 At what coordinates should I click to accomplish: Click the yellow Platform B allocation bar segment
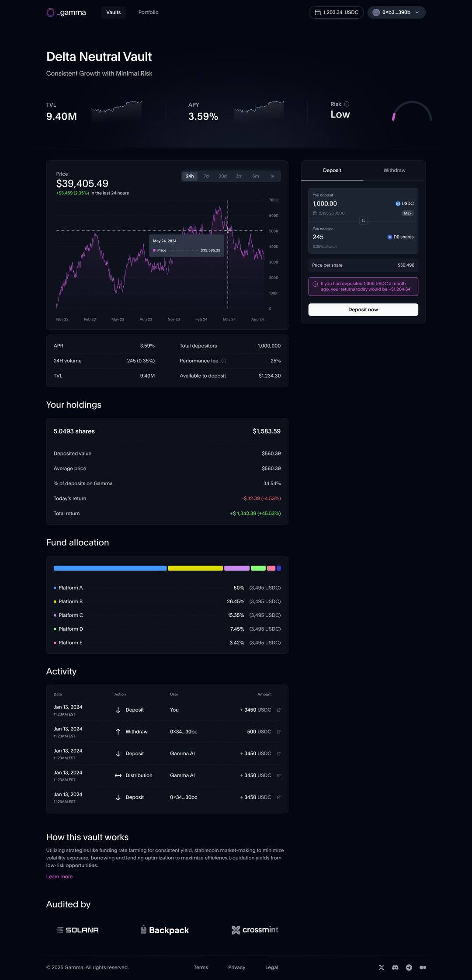pos(195,568)
